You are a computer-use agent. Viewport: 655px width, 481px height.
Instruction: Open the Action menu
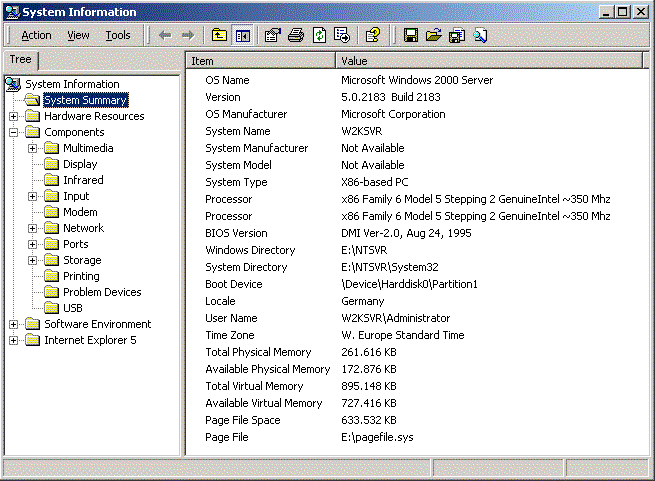[36, 36]
